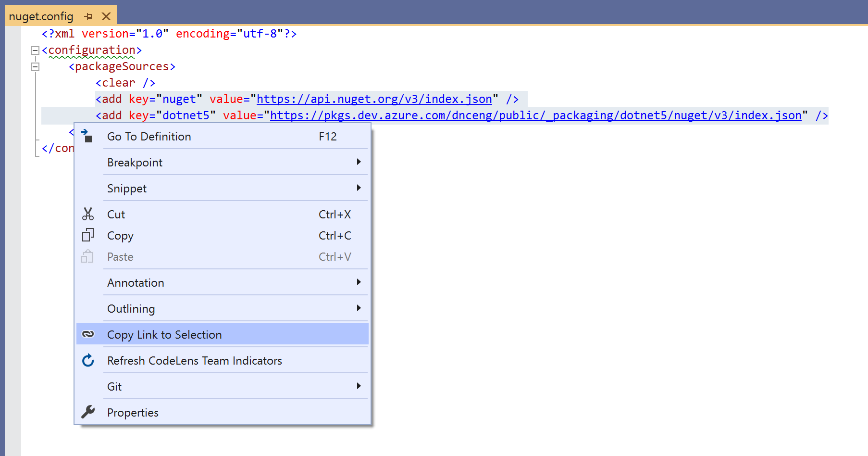The width and height of the screenshot is (868, 456).
Task: Click the Ctrl+C shortcut label
Action: click(x=335, y=236)
